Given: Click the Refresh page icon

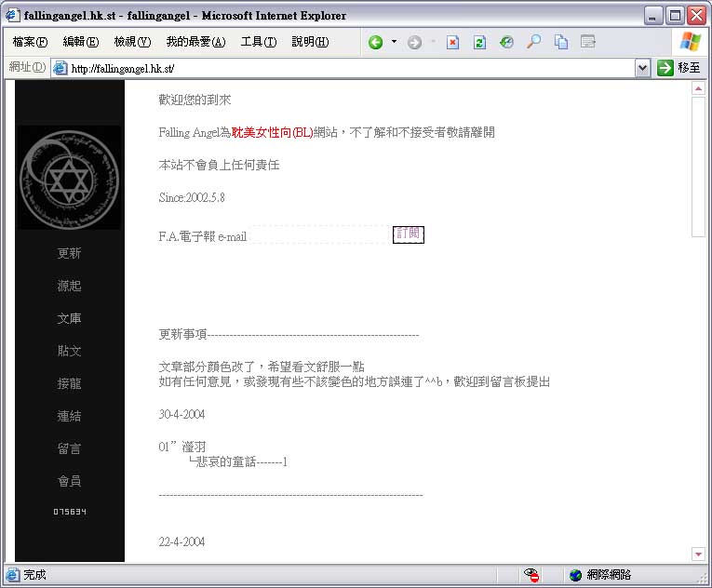Looking at the screenshot, I should pyautogui.click(x=479, y=42).
